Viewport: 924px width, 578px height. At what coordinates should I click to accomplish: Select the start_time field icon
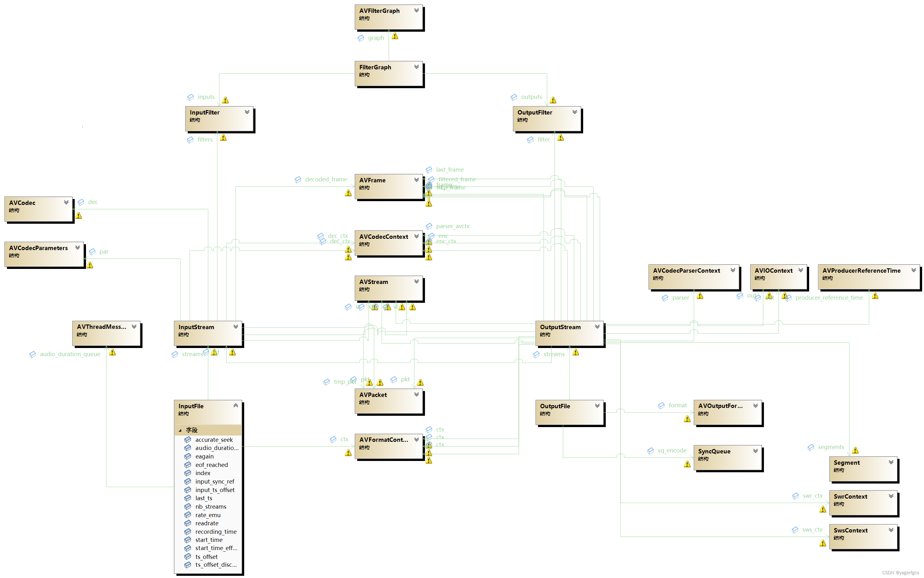(188, 540)
